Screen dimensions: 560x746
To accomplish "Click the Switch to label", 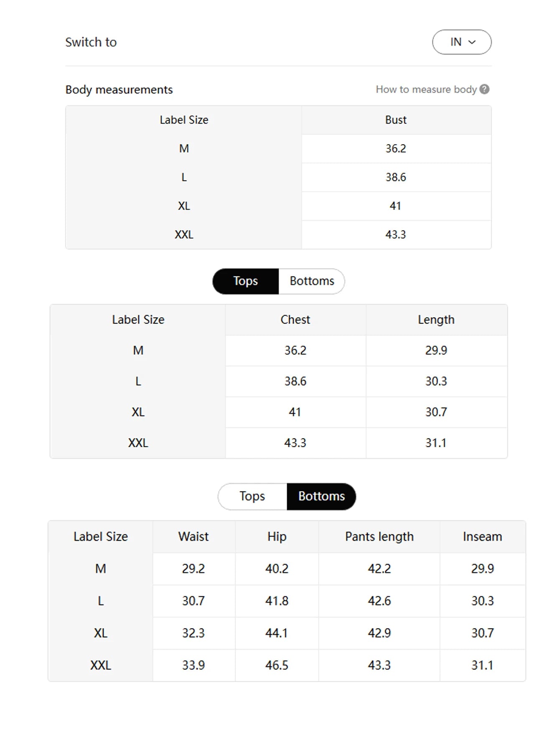I will click(91, 42).
